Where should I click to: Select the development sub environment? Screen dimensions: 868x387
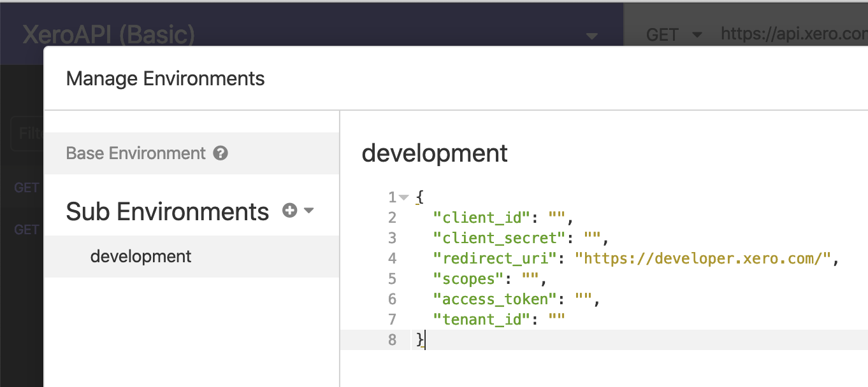pyautogui.click(x=191, y=257)
